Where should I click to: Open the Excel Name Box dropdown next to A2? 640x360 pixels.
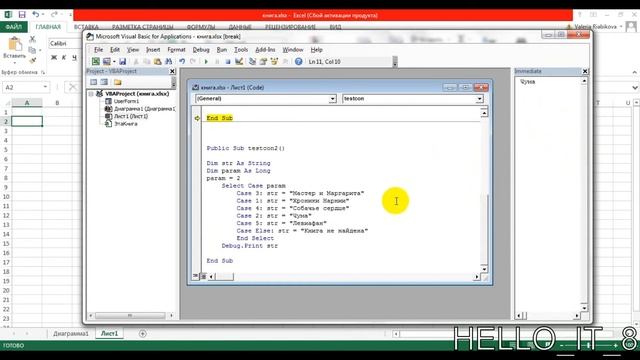(45, 87)
